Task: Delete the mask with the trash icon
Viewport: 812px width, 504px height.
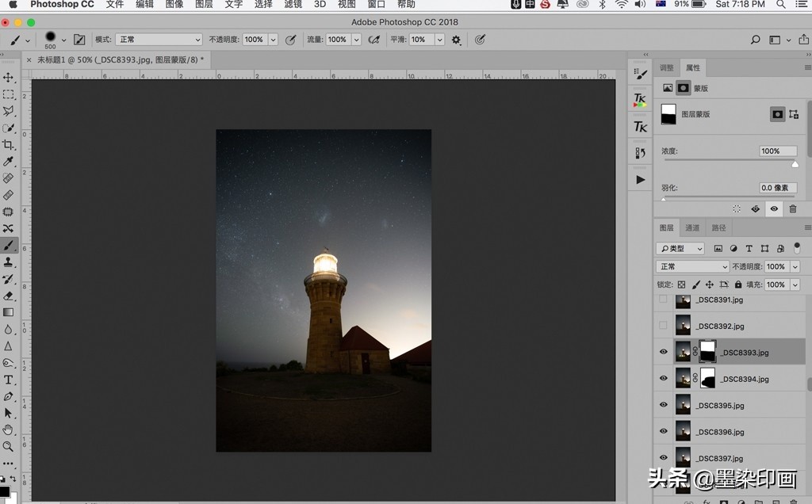Action: tap(792, 208)
